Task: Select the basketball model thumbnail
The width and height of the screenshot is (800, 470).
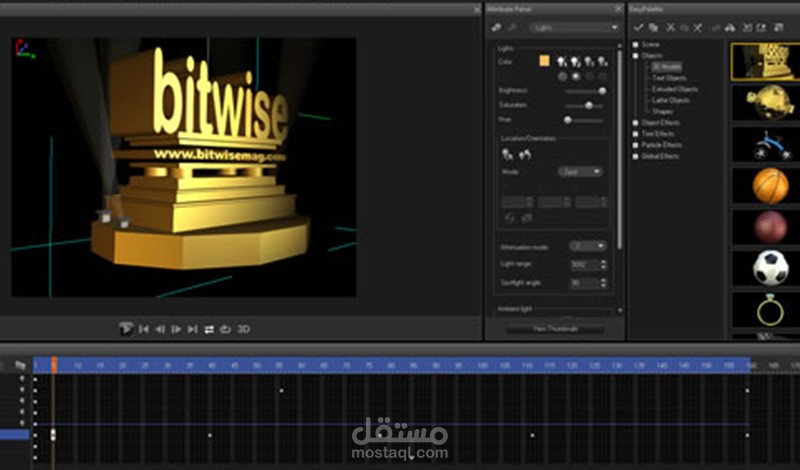Action: (x=766, y=186)
